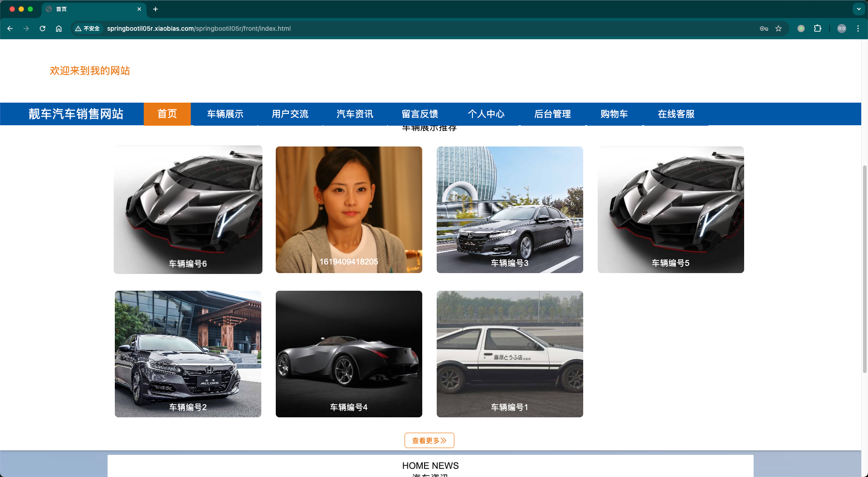Expand the tab search dropdown
This screenshot has width=868, height=477.
(859, 9)
